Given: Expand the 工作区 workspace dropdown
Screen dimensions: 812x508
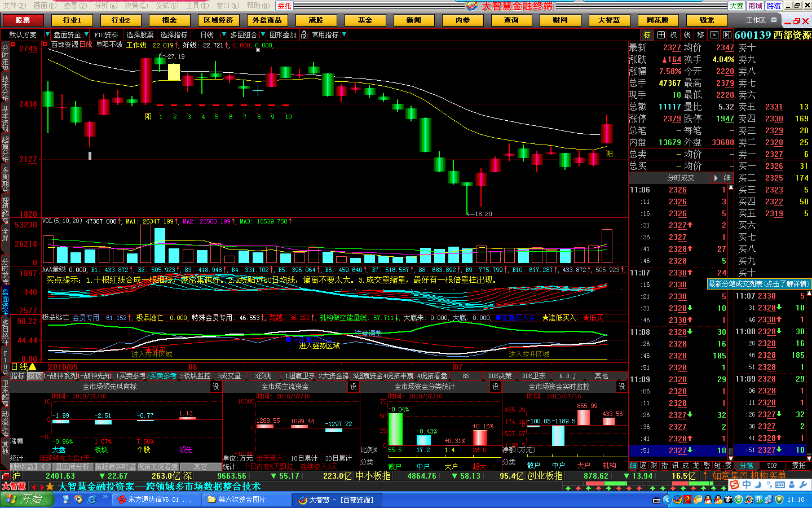Looking at the screenshot, I should point(774,20).
